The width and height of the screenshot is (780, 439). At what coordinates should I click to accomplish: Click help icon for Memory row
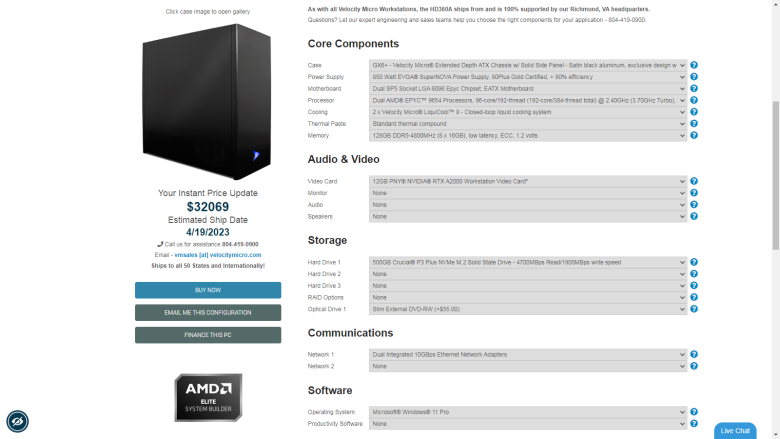click(694, 135)
